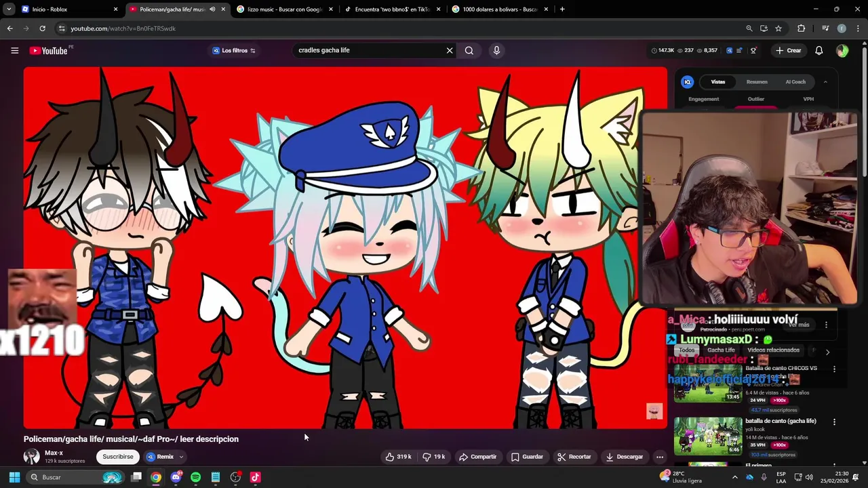Click the Crear button
868x488 pixels.
click(789, 50)
